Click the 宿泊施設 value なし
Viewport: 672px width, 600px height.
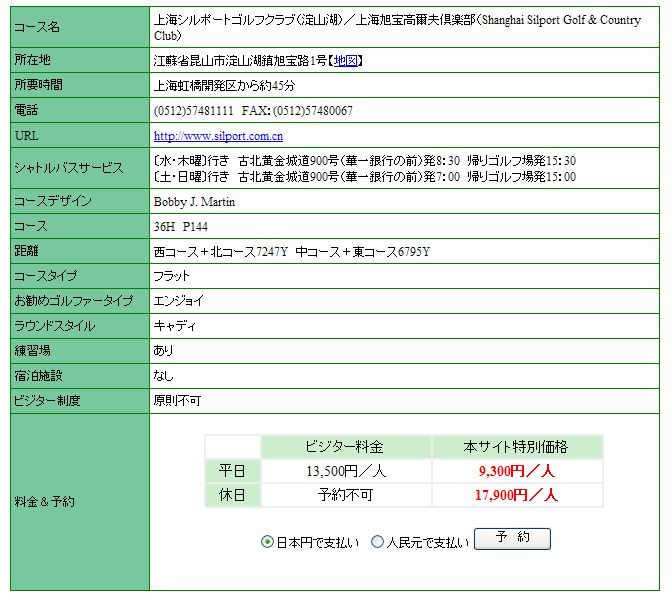coord(163,376)
